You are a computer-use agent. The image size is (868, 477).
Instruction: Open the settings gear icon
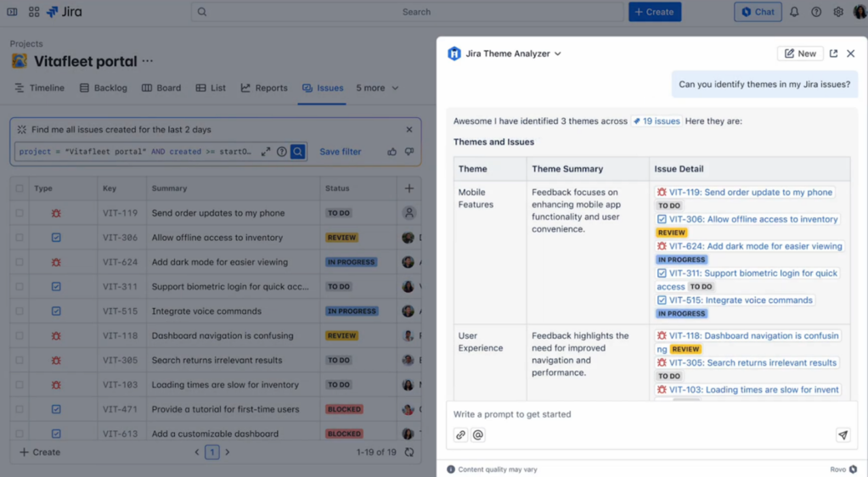(838, 12)
